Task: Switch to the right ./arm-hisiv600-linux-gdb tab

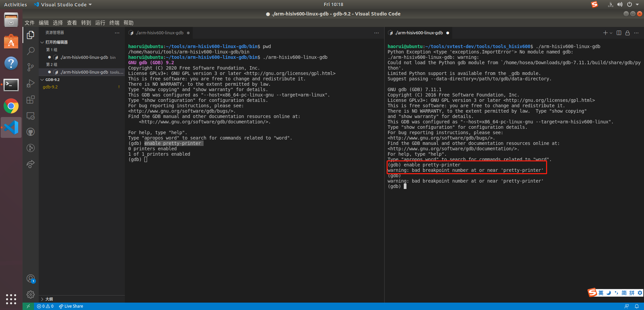Action: [x=419, y=33]
